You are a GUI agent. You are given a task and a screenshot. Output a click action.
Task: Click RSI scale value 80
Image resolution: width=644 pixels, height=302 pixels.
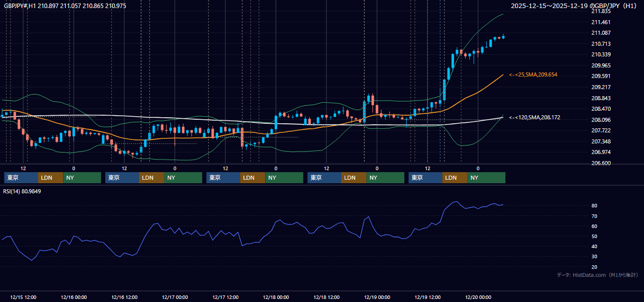coord(594,206)
